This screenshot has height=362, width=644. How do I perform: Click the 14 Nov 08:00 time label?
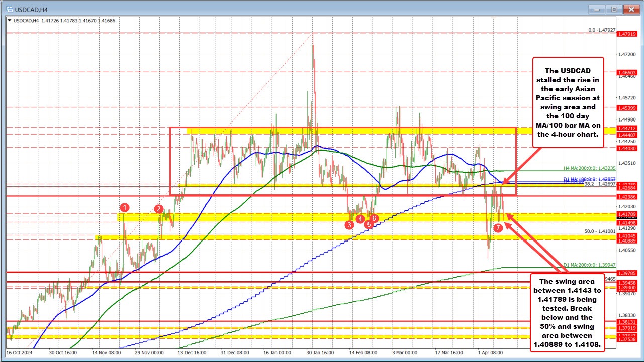pyautogui.click(x=106, y=352)
